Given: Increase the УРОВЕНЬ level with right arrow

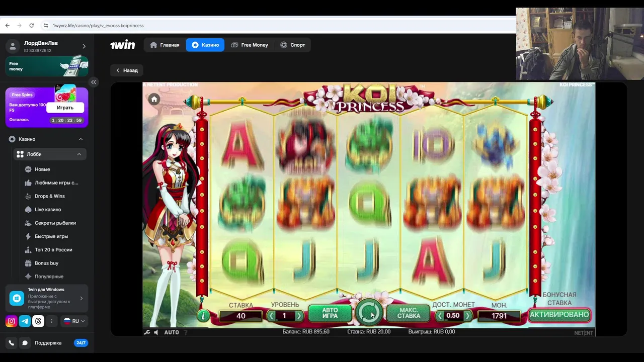Looking at the screenshot, I should click(x=299, y=316).
